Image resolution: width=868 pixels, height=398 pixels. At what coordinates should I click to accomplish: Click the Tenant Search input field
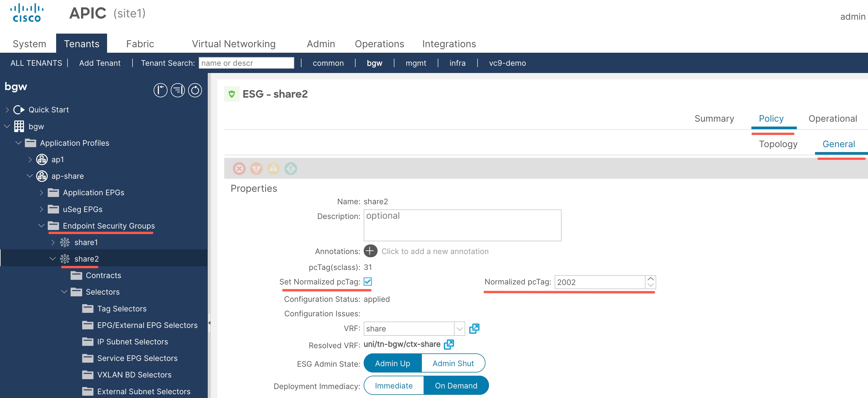(x=246, y=63)
